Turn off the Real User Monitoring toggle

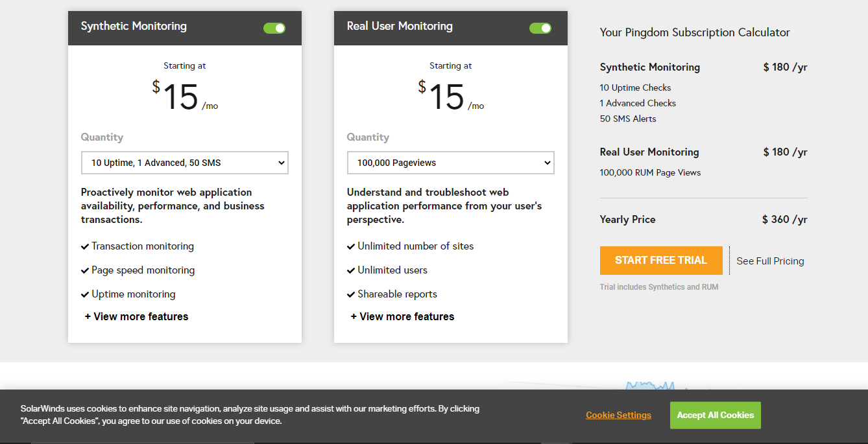[x=540, y=28]
